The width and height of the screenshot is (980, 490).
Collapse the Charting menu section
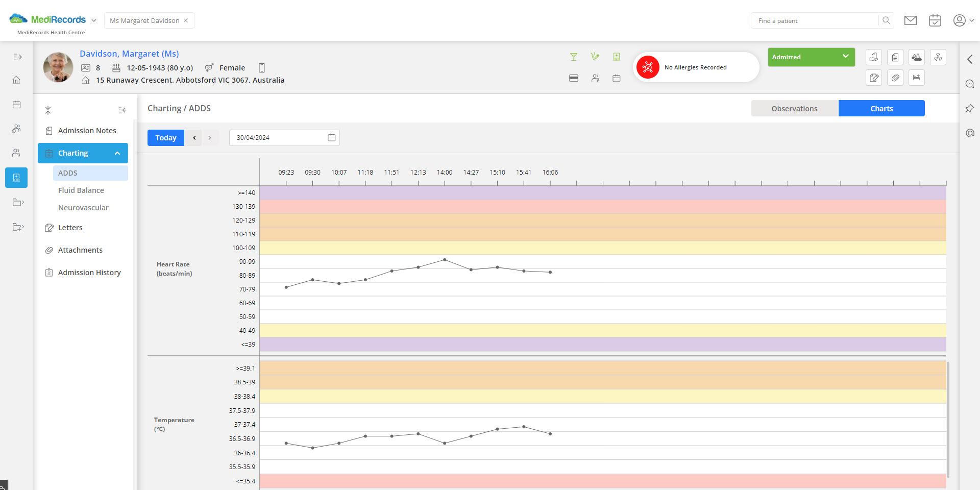pyautogui.click(x=117, y=153)
